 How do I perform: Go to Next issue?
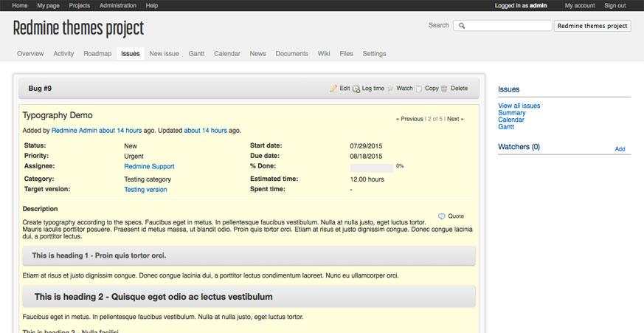pos(455,119)
